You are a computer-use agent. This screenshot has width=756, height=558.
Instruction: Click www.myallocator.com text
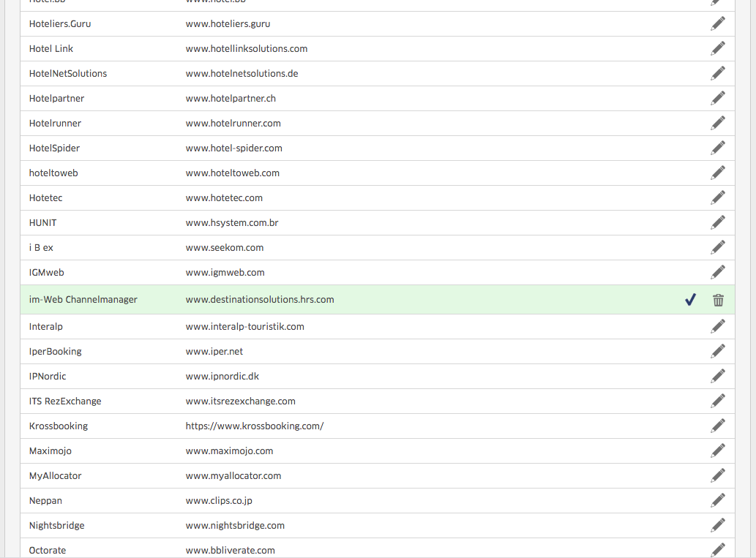(x=233, y=476)
